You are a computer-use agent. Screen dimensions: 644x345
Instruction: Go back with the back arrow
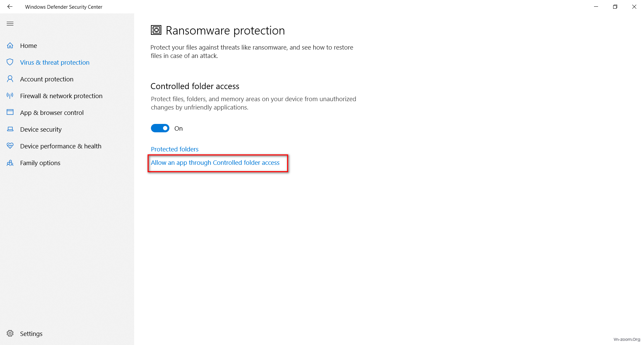[10, 7]
